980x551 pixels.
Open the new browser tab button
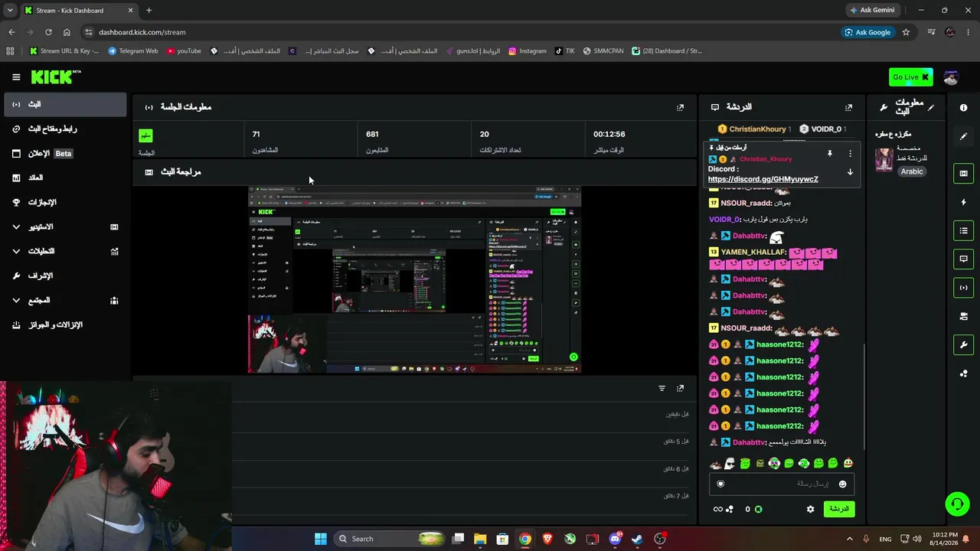(149, 10)
